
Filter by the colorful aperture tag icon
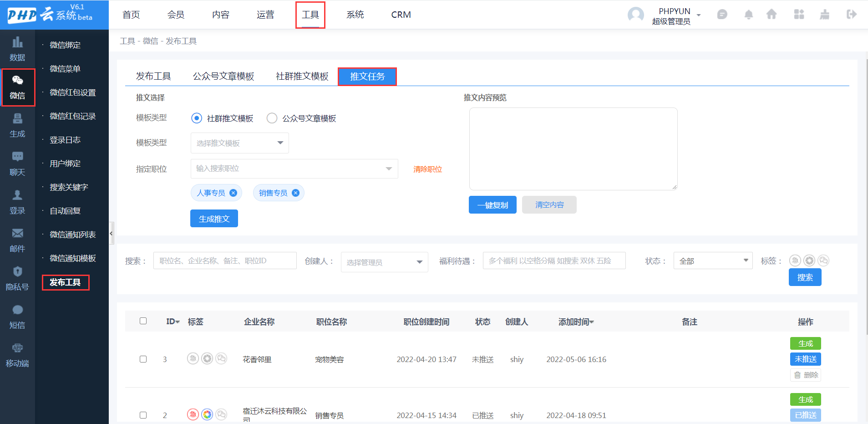point(809,261)
